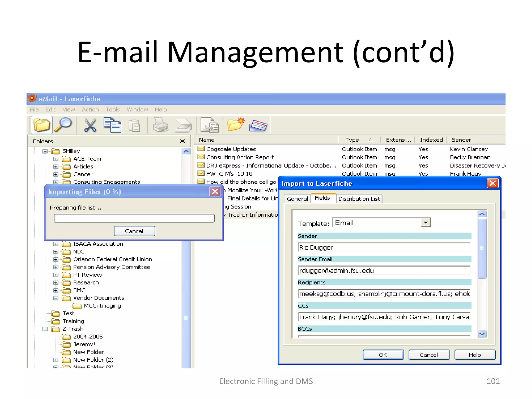Click the 2004.2005 folder icon
Screen dimensions: 532x399
(66, 337)
